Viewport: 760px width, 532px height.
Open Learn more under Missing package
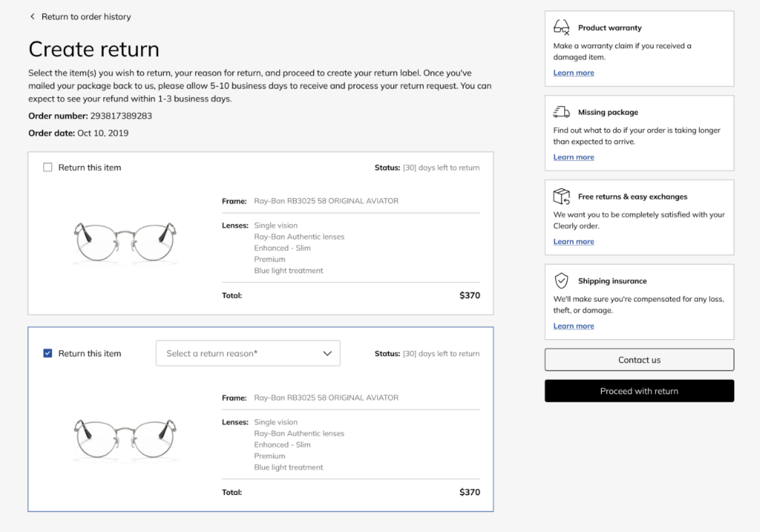tap(574, 157)
